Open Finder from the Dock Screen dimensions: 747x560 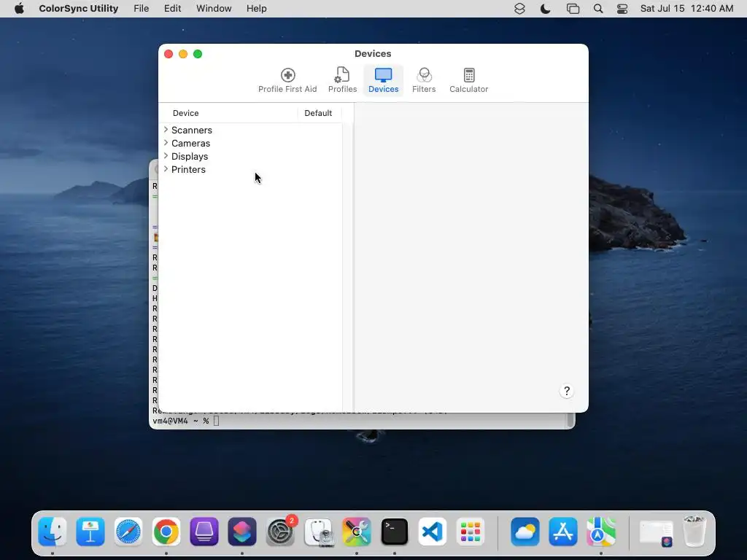coord(53,532)
